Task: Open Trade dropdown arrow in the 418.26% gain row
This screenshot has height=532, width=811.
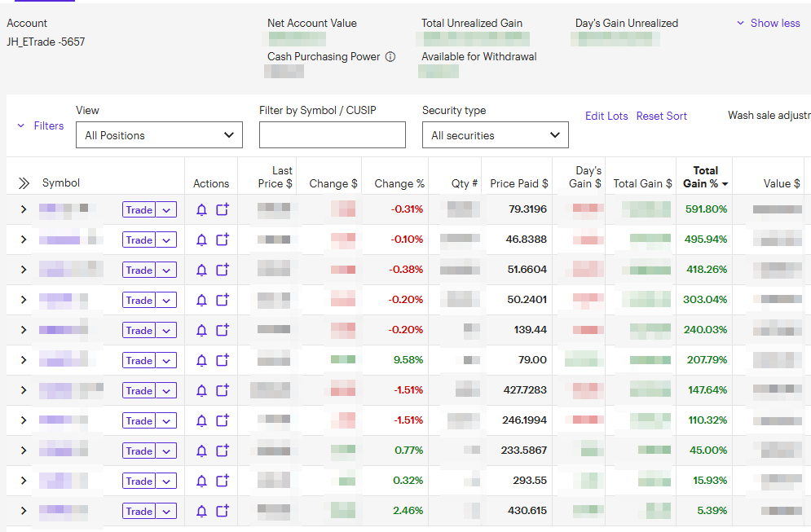Action: (167, 270)
